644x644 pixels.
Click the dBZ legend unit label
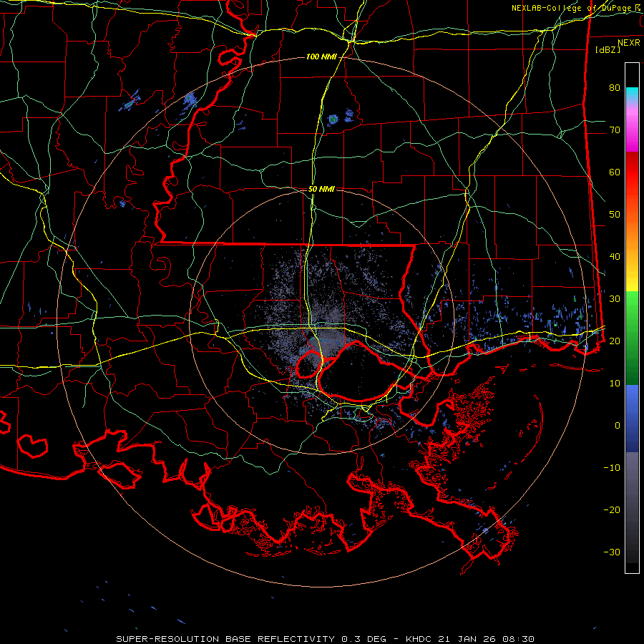pos(608,49)
